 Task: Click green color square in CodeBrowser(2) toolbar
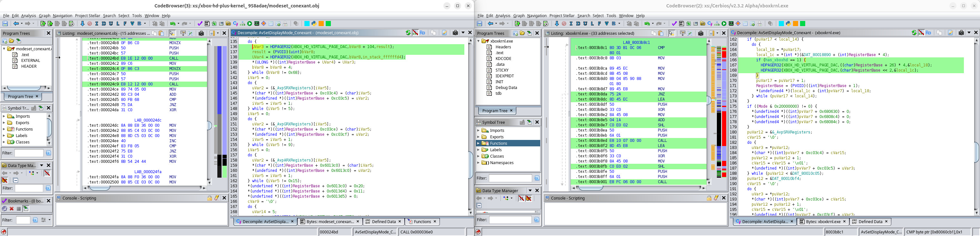pyautogui.click(x=803, y=24)
